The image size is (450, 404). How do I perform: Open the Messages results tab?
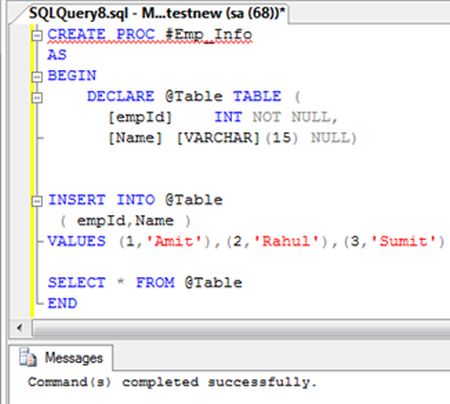pyautogui.click(x=61, y=358)
